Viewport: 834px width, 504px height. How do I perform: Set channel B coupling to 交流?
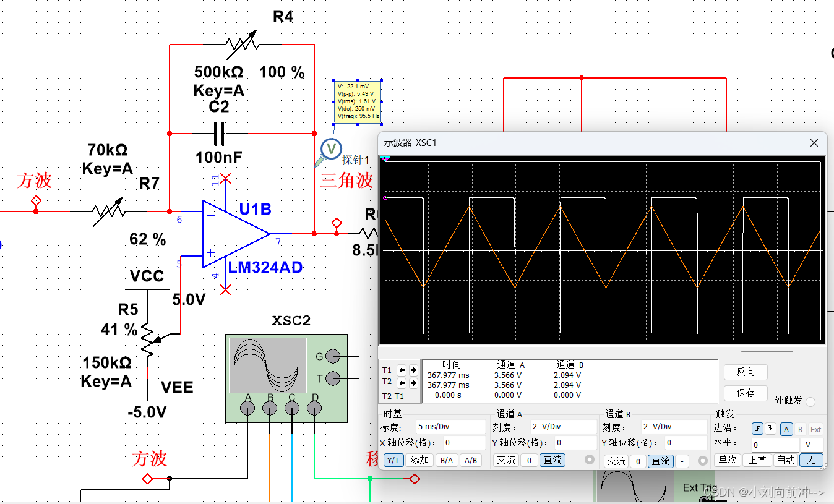(x=616, y=461)
